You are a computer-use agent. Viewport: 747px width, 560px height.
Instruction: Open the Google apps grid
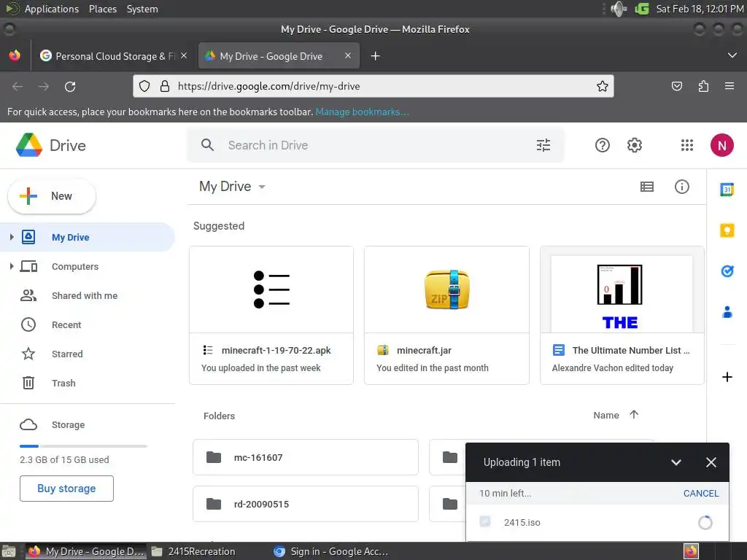click(686, 145)
